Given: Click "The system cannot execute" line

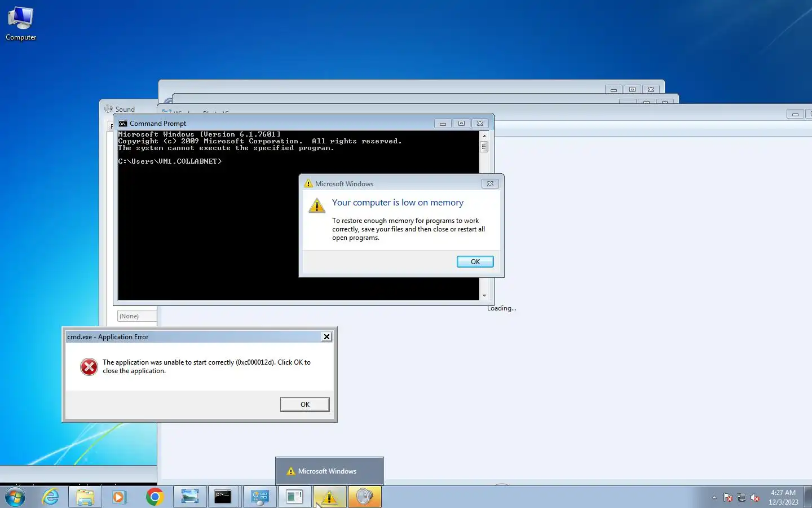Looking at the screenshot, I should 226,148.
